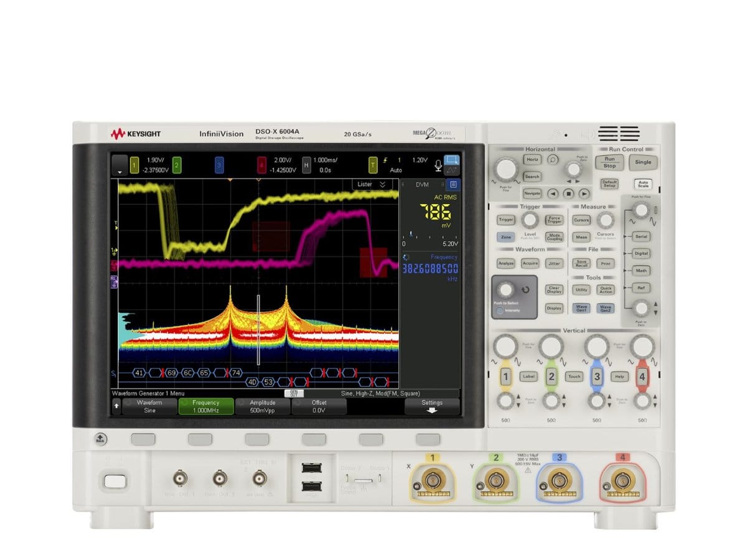
Task: Toggle channel 2 with the green key
Action: tap(551, 376)
